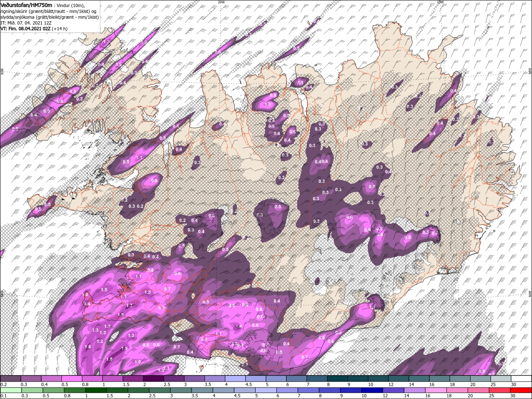Viewport: 532px width, 399px height.
Task: Select darkest green lower swatch starting at 1
Action: click(x=95, y=390)
